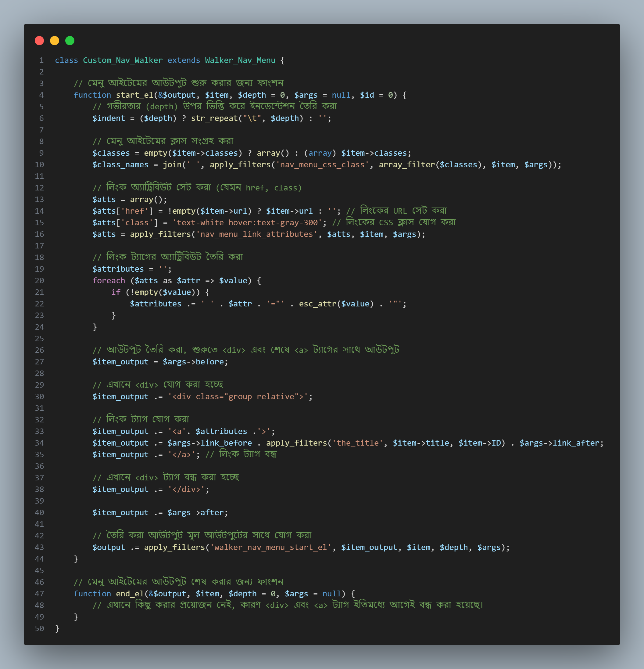Click the green maximize window dot

click(70, 41)
